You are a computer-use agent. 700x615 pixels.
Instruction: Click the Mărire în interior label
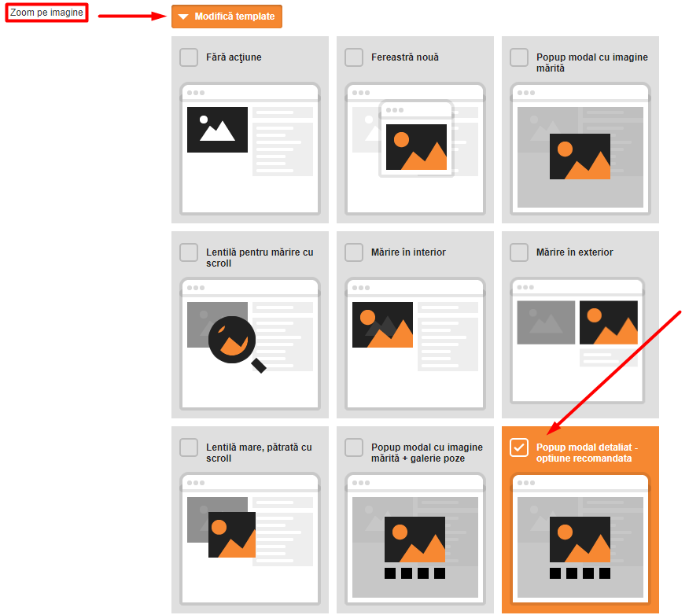(x=408, y=252)
